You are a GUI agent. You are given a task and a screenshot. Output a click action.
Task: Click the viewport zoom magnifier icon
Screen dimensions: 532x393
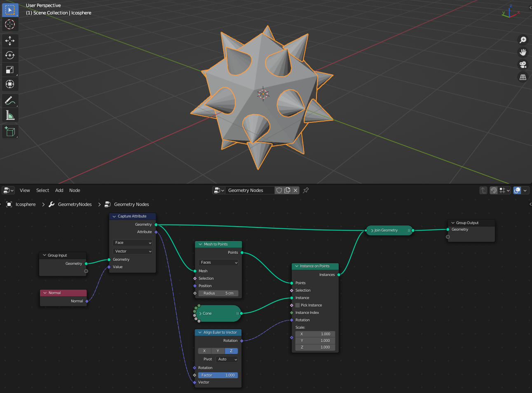(x=523, y=40)
